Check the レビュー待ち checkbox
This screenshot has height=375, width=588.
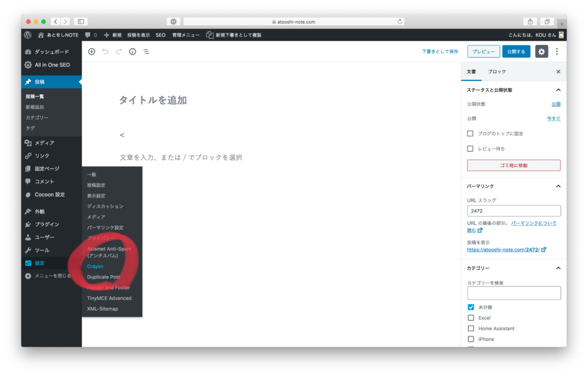coord(470,149)
